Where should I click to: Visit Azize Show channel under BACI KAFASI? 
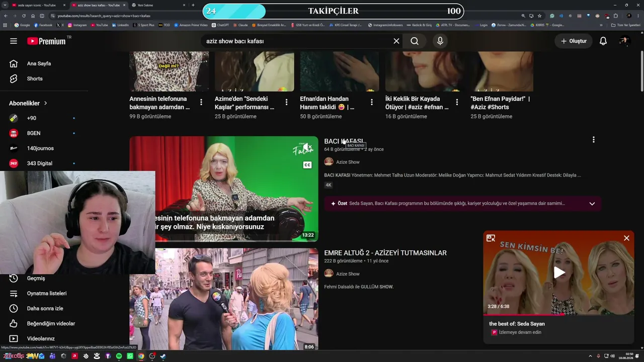tap(348, 162)
